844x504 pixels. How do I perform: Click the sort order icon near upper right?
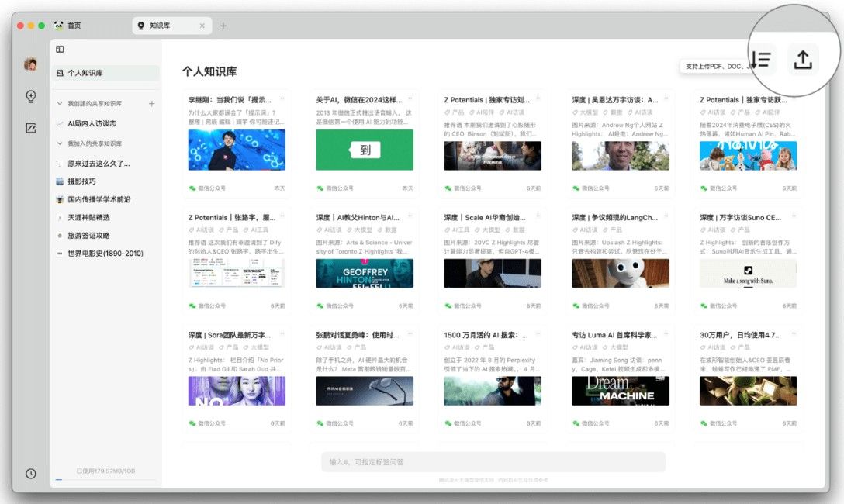759,59
